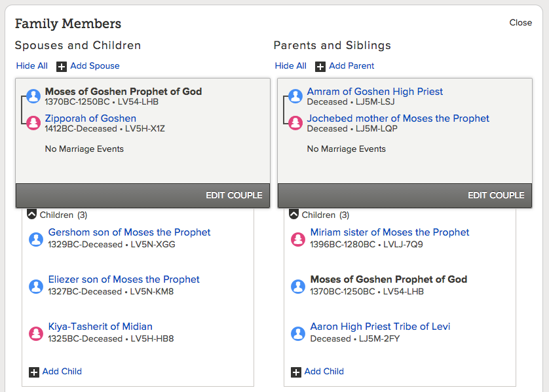
Task: Click Amram of Goshen's blue person icon
Action: pyautogui.click(x=295, y=96)
